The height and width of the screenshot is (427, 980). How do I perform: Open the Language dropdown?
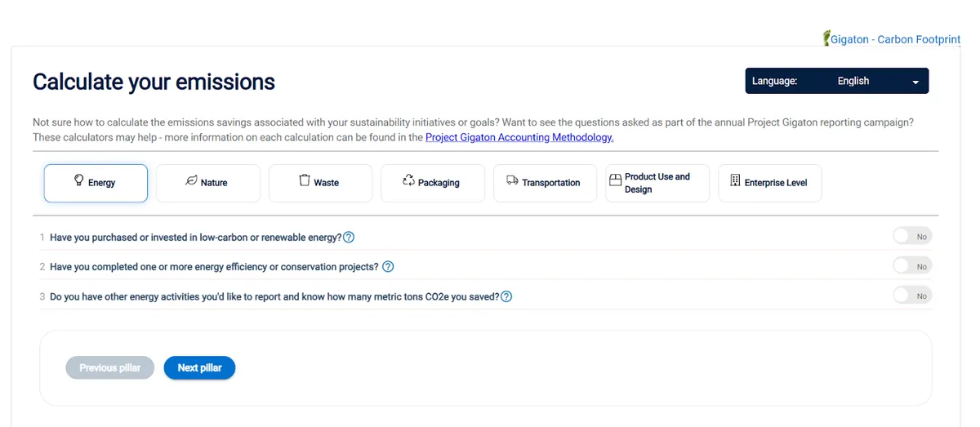pyautogui.click(x=837, y=81)
